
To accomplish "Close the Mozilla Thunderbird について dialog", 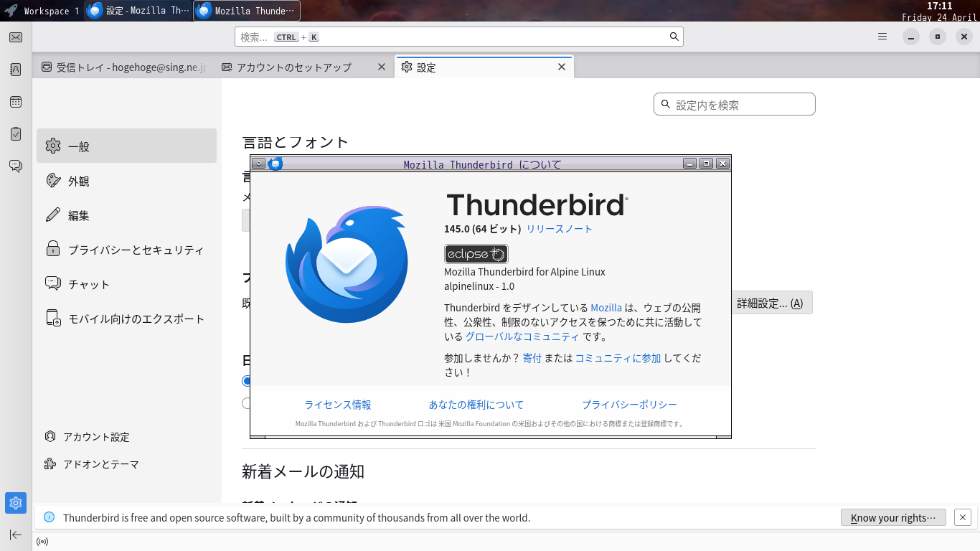I will click(722, 164).
